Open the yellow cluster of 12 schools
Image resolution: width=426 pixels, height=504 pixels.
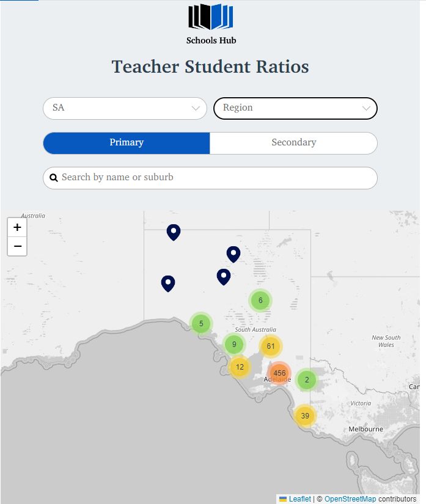pos(239,367)
